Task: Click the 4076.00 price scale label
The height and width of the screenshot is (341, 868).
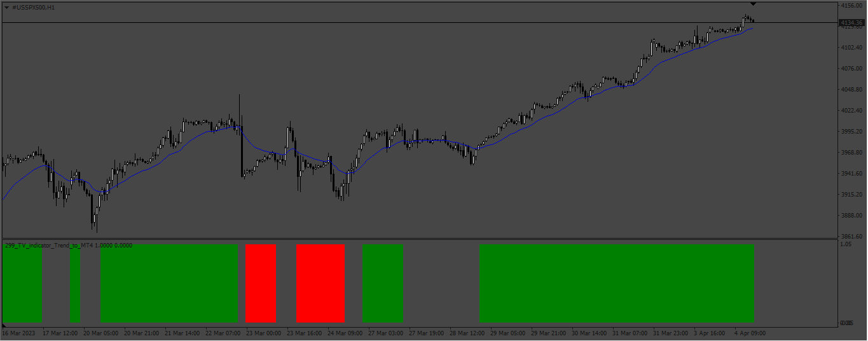Action: pos(851,69)
